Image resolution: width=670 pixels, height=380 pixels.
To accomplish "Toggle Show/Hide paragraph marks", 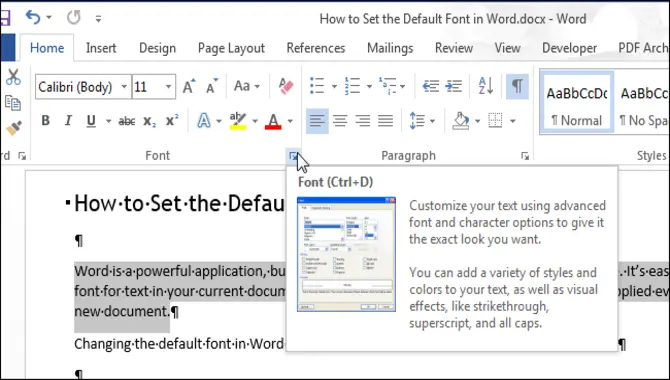I will point(517,86).
